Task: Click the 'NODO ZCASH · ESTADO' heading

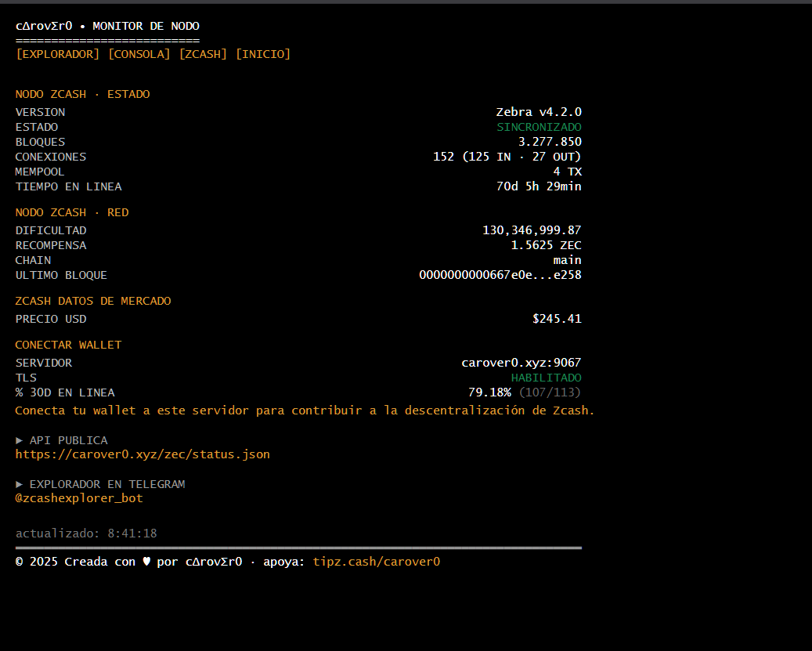Action: point(82,94)
